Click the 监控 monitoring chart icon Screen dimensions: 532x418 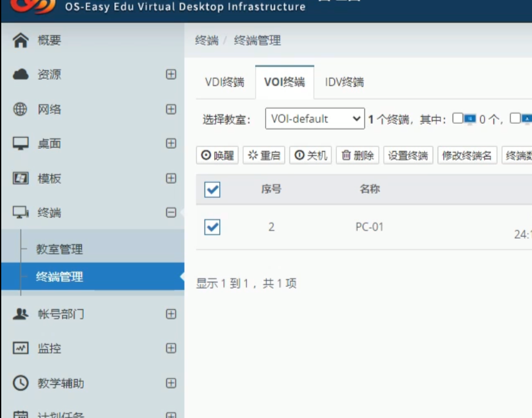coord(21,348)
